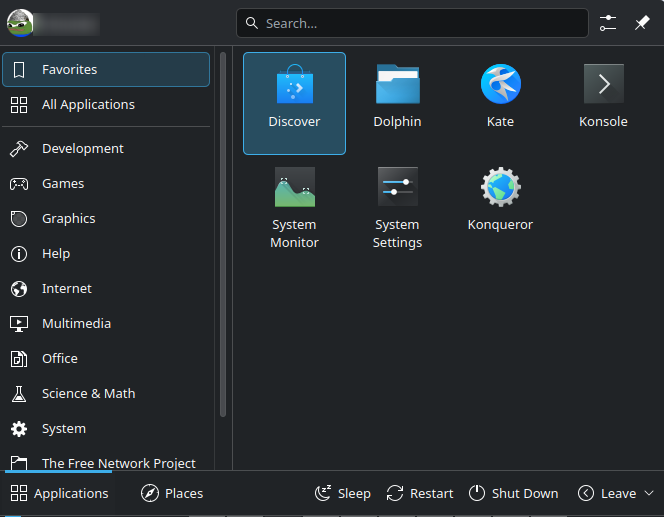Image resolution: width=664 pixels, height=517 pixels.
Task: Select Favorites category
Action: (106, 69)
